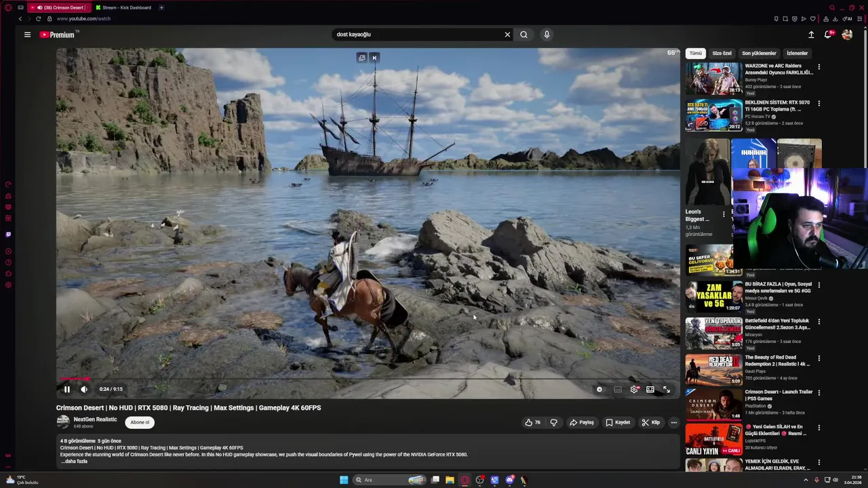Open options for Yeni Gelen SİLAH video
This screenshot has height=488, width=868.
(819, 428)
